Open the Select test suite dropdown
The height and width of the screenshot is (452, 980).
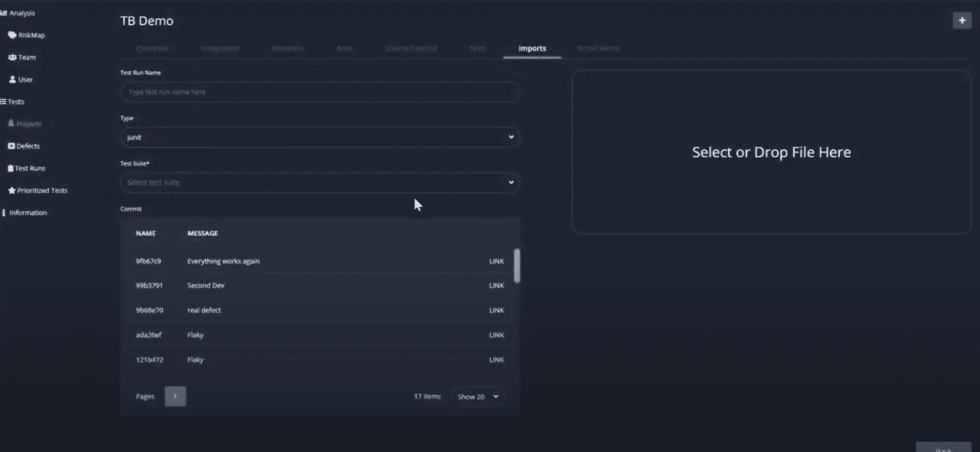[x=320, y=183]
